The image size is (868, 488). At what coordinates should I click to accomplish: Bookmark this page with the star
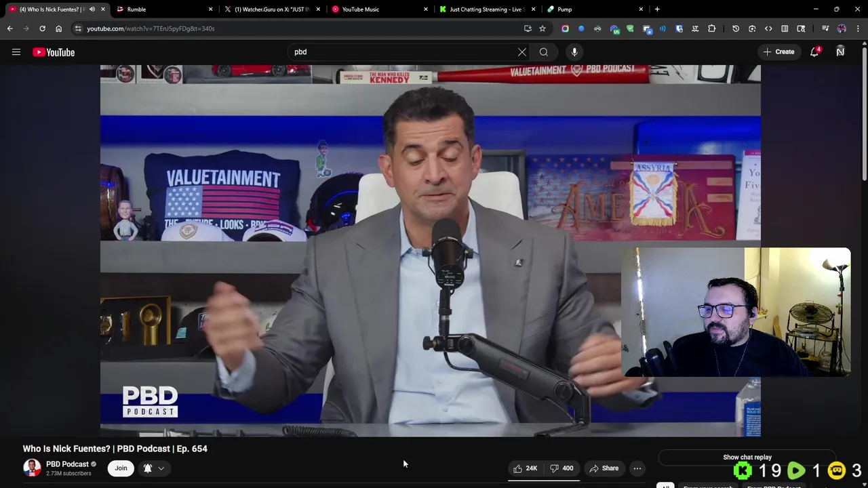click(542, 28)
